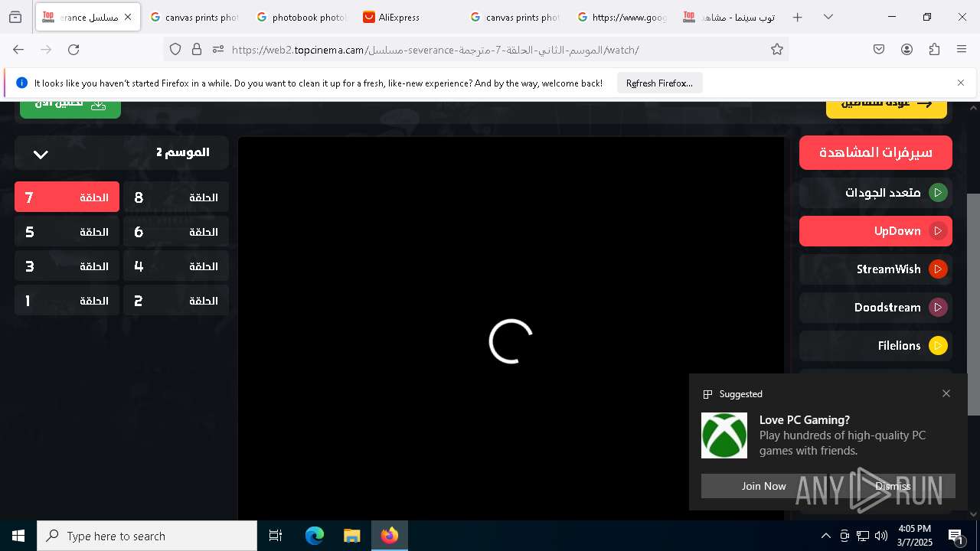
Task: Open a new tab
Action: coord(797,17)
